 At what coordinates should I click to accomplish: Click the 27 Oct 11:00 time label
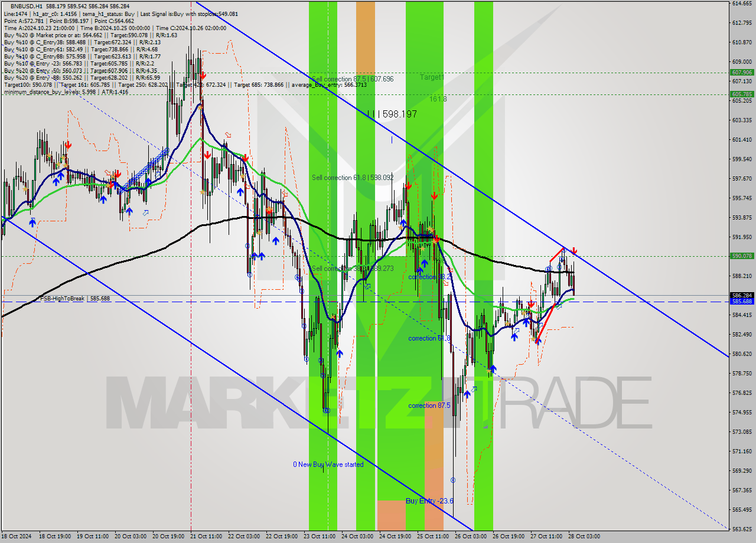coord(546,537)
